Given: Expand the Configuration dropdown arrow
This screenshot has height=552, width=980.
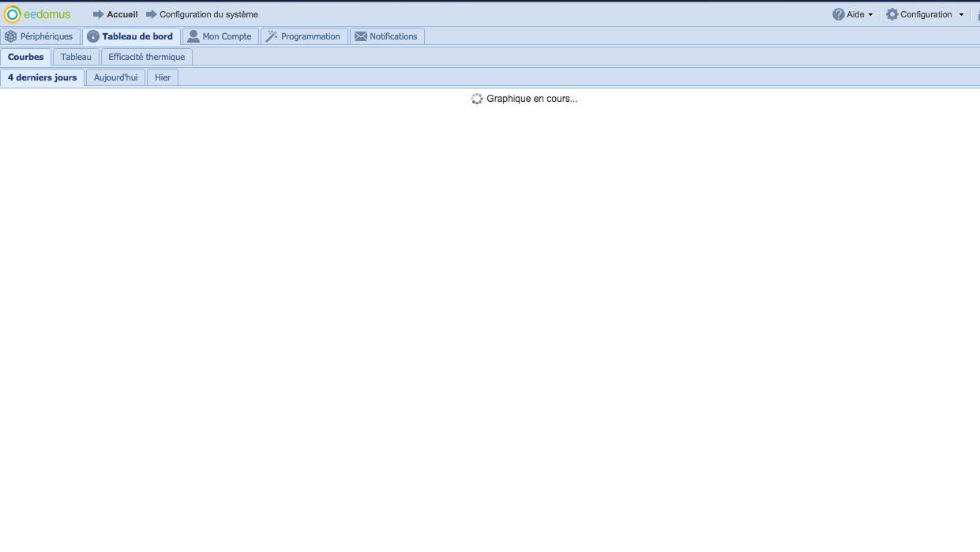Looking at the screenshot, I should [x=961, y=14].
